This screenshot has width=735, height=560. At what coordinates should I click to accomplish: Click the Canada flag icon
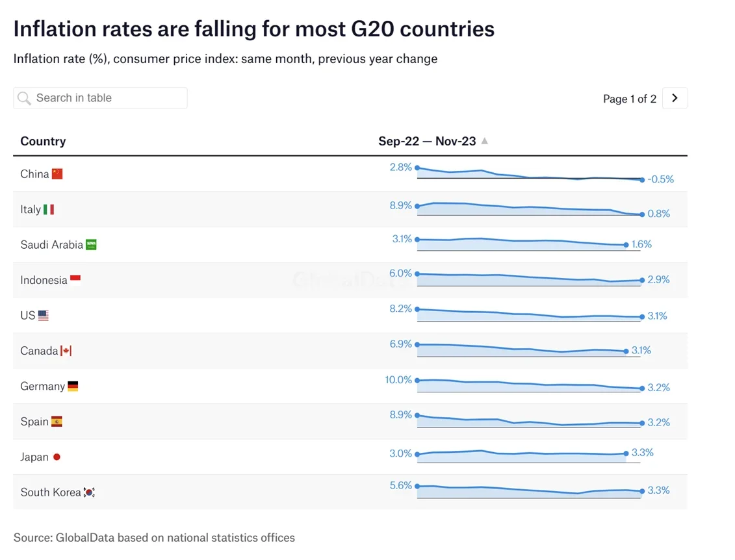[66, 351]
